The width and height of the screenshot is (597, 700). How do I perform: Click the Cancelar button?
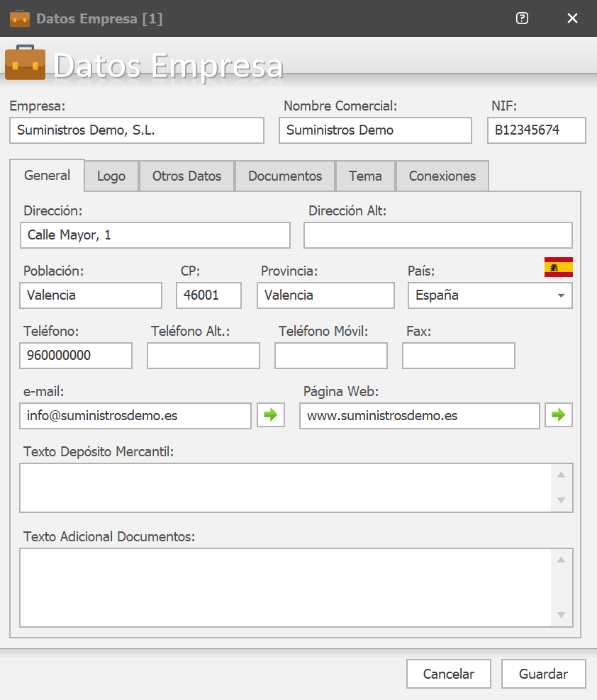(x=449, y=674)
